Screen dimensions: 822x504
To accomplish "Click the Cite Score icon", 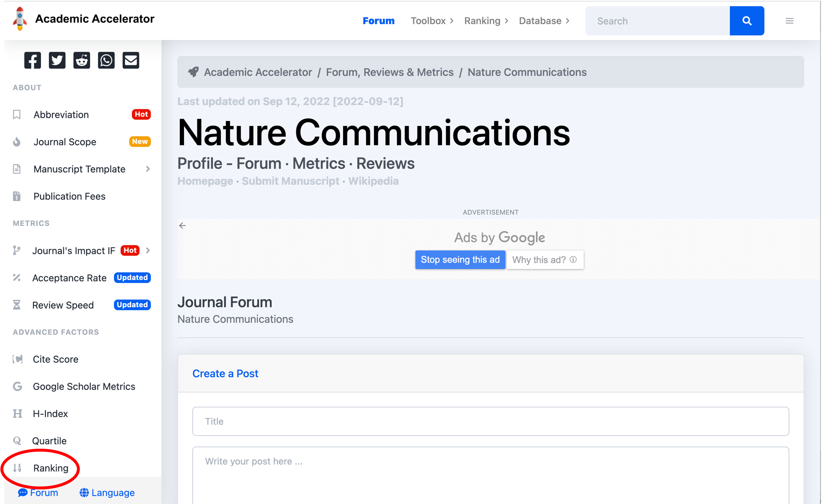I will 17,359.
